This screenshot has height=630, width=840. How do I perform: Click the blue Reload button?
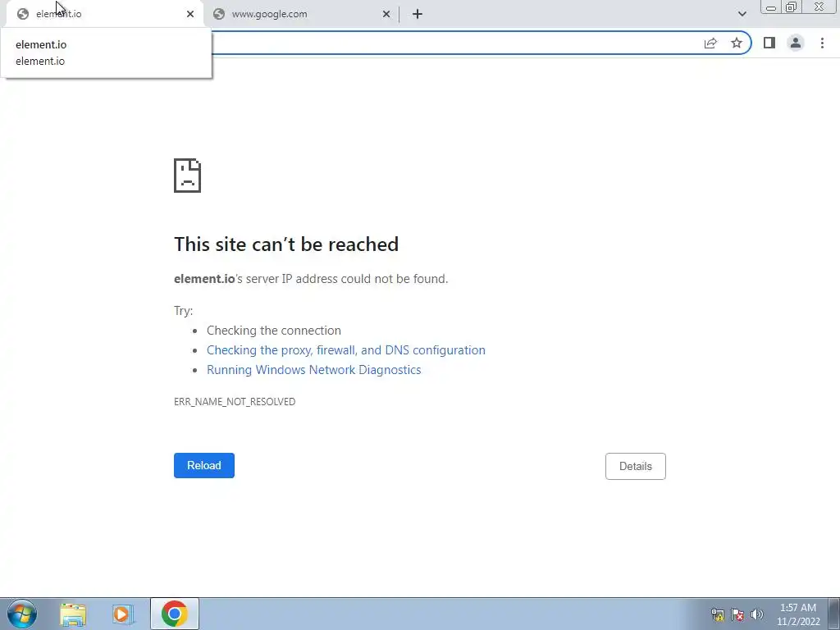(x=204, y=466)
